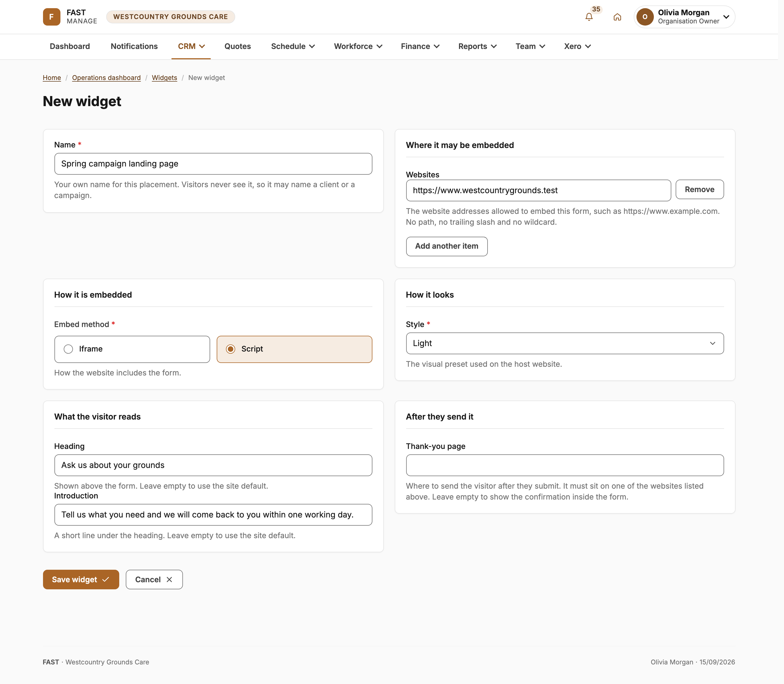Screen dimensions: 784x684
Task: Open the Team menu
Action: [530, 46]
